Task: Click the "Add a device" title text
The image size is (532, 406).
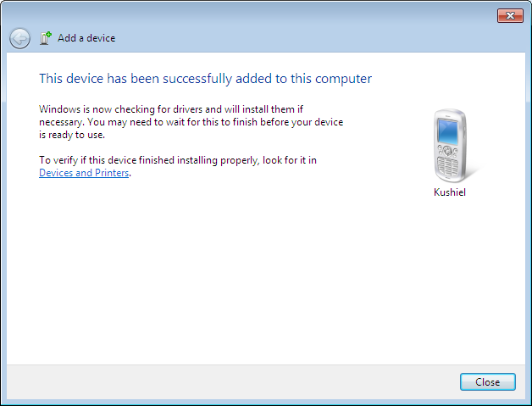Action: (x=86, y=38)
